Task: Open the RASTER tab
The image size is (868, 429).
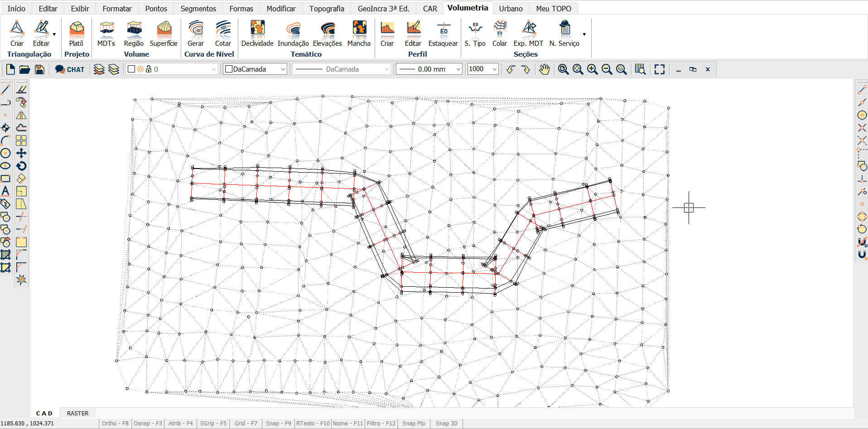Action: click(77, 413)
